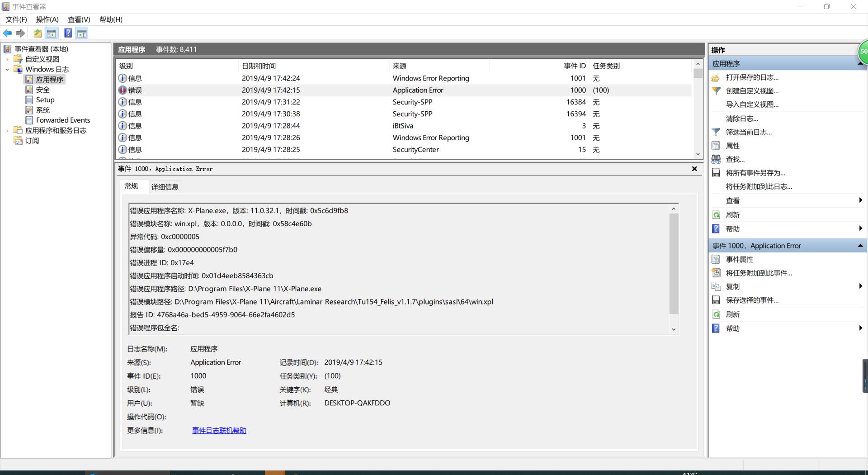This screenshot has height=475, width=868.
Task: Select root 事件查看器 (本地) node
Action: [41, 49]
